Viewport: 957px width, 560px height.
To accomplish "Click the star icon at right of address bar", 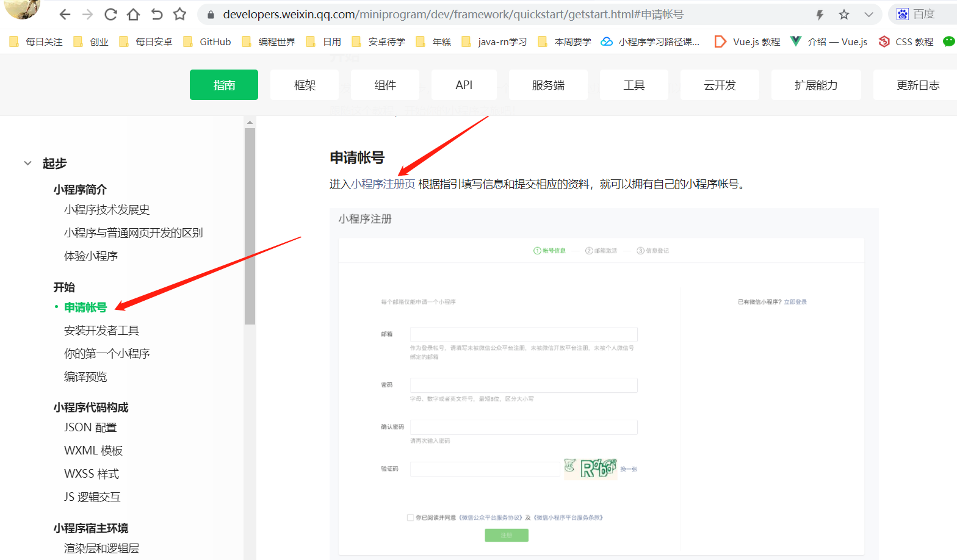I will click(844, 15).
